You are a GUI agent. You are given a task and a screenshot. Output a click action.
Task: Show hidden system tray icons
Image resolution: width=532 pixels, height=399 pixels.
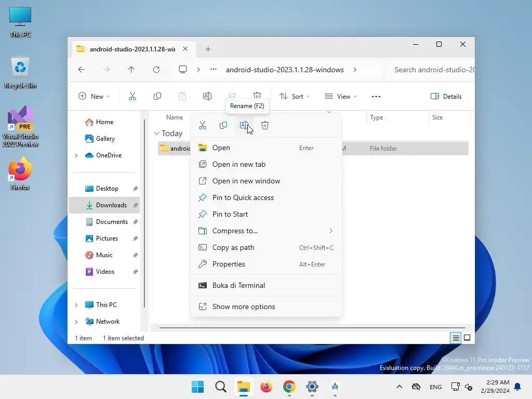[400, 387]
